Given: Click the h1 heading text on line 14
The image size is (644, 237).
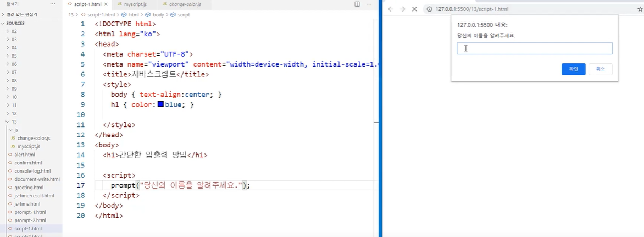Looking at the screenshot, I should [x=153, y=155].
